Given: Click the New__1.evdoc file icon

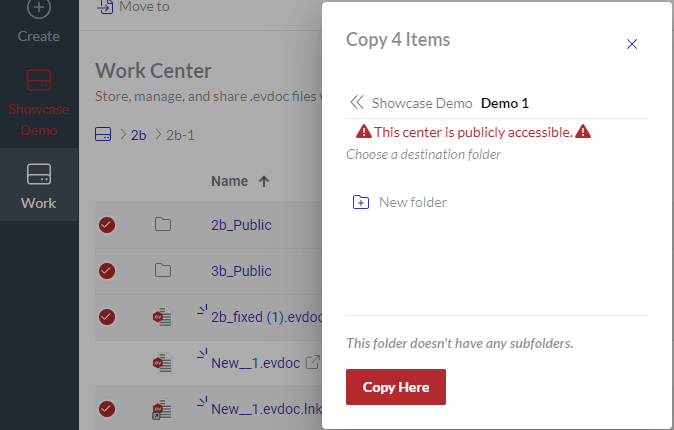Looking at the screenshot, I should [x=162, y=363].
